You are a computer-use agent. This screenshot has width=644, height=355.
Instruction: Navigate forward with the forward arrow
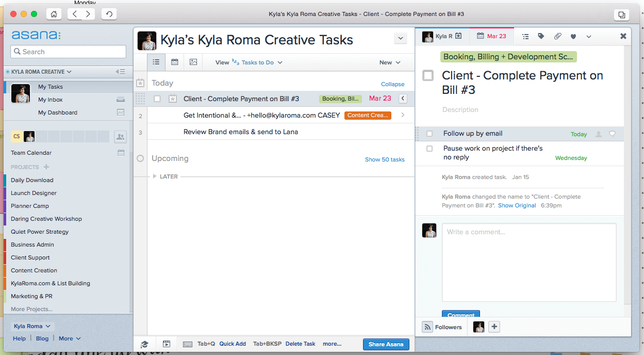89,14
